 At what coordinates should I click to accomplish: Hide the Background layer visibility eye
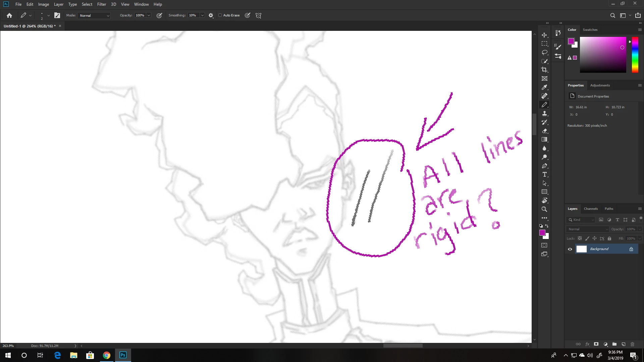tap(570, 249)
